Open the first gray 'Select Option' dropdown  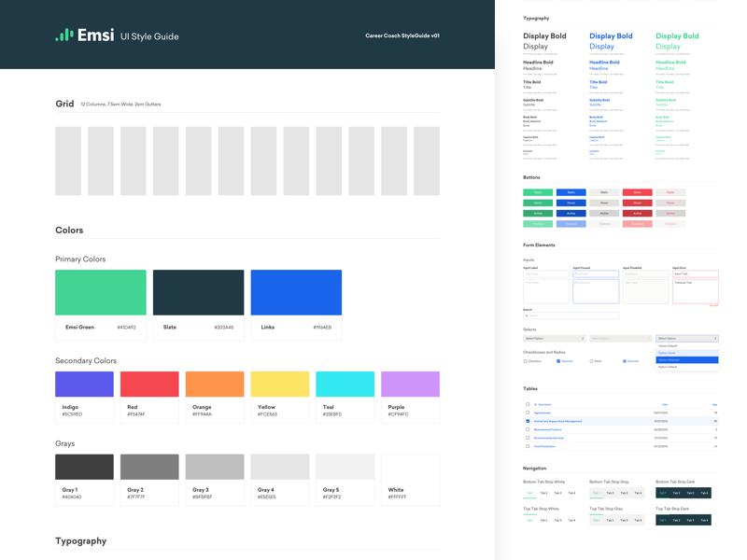[x=555, y=339]
